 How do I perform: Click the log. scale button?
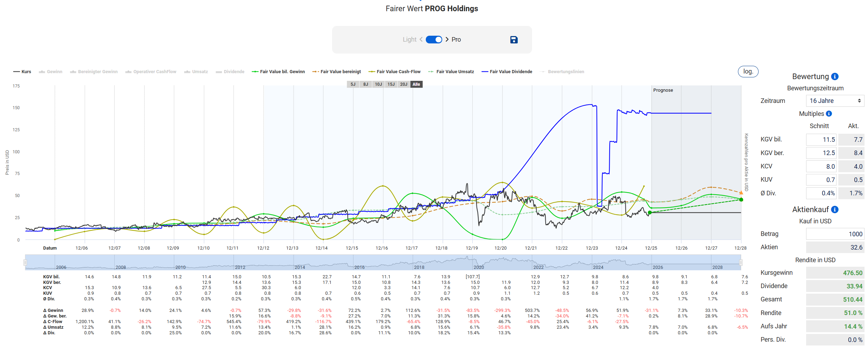pos(748,71)
